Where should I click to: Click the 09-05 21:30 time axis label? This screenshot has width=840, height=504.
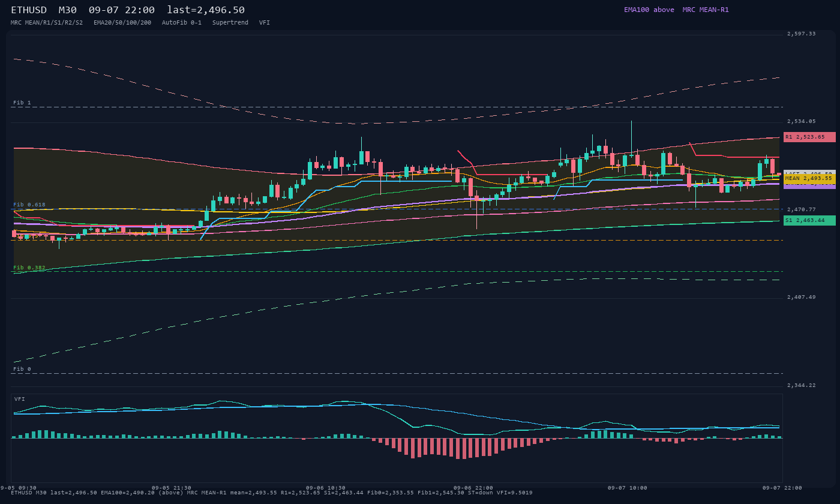click(x=172, y=488)
